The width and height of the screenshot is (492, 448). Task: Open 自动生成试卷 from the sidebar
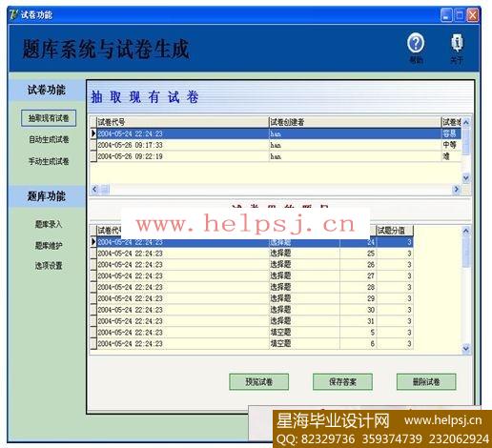point(49,139)
